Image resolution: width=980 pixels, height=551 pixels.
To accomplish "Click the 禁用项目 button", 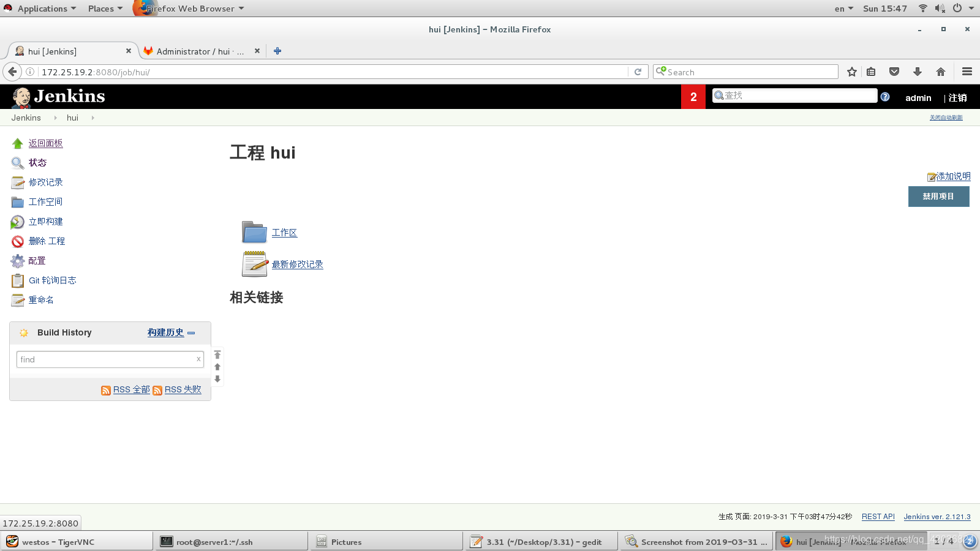I will [938, 197].
